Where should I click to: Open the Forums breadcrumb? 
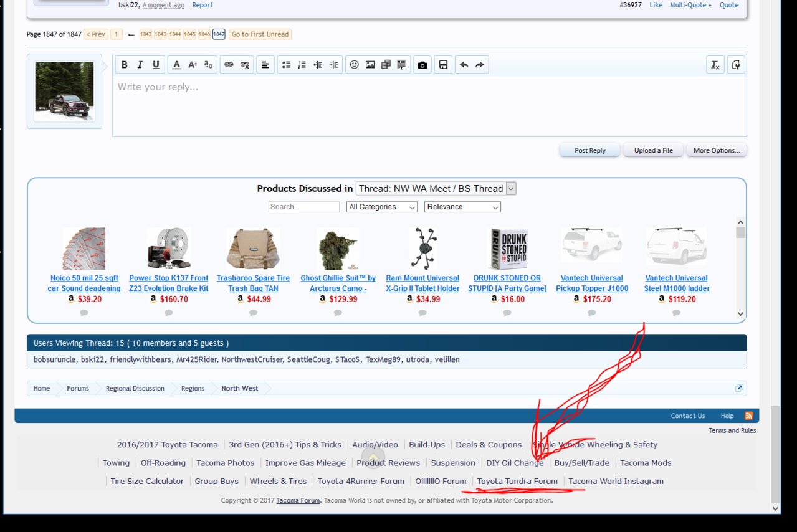78,388
